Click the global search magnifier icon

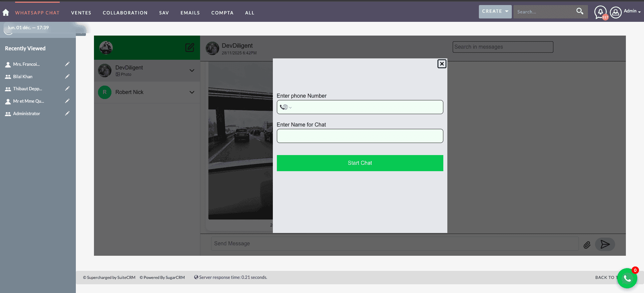580,11
